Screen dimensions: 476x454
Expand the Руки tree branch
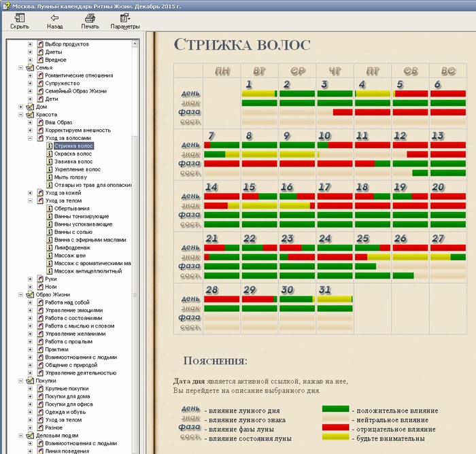click(31, 279)
